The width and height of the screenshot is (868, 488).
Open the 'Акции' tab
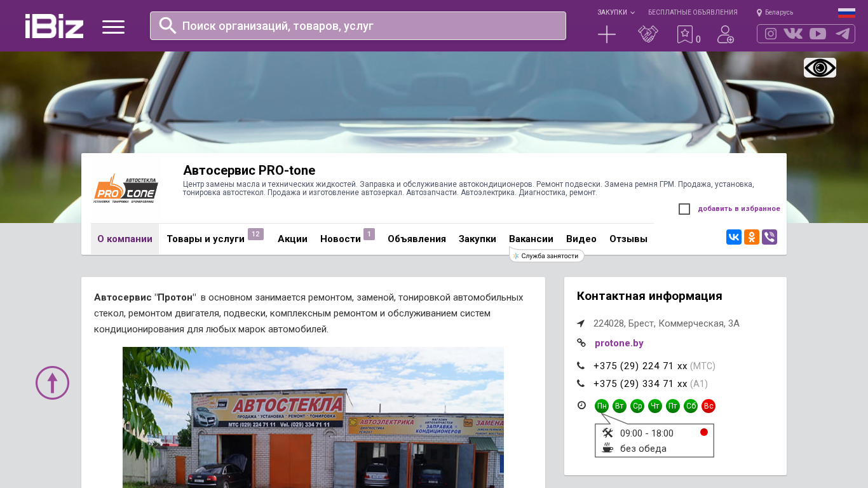(292, 239)
